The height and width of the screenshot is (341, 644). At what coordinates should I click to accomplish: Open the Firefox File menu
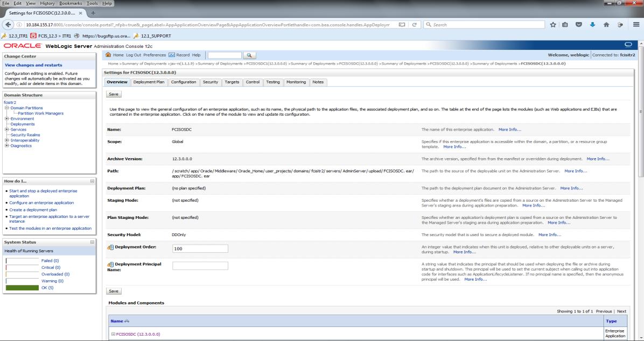point(6,3)
